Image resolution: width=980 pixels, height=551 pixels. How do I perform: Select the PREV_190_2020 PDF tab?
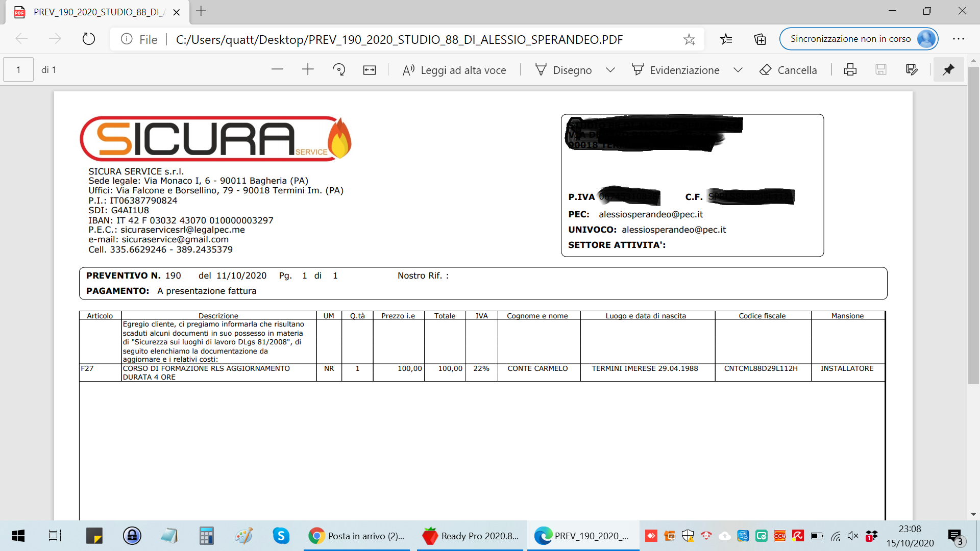coord(97,12)
